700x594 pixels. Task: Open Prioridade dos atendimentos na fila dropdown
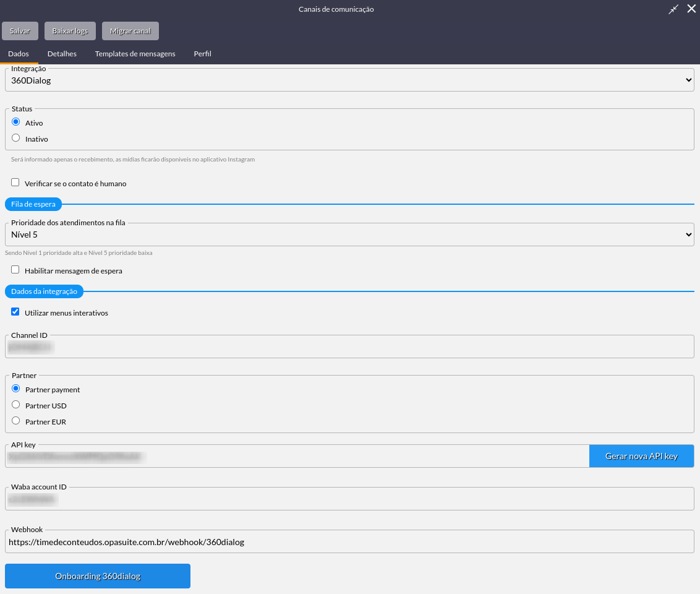click(x=349, y=235)
